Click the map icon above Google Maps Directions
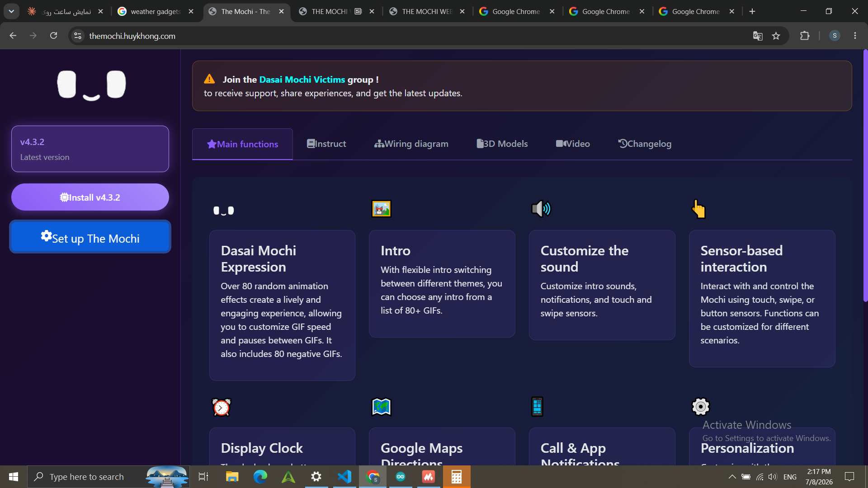 pyautogui.click(x=381, y=407)
